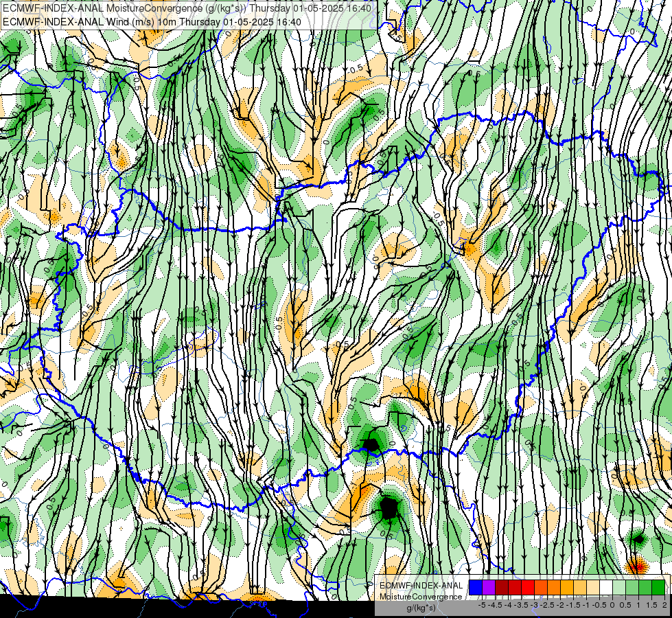The width and height of the screenshot is (672, 618).
Task: Click the MoistureConvergence title line at top
Action: pos(187,8)
